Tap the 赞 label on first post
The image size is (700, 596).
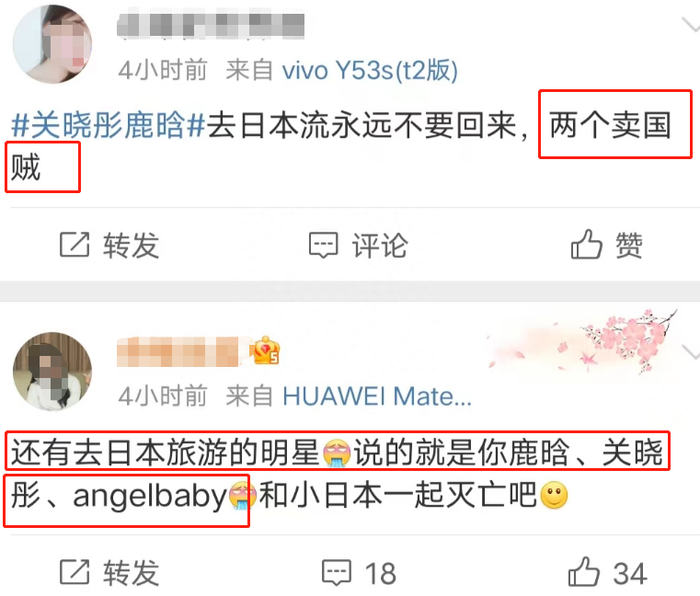tap(629, 245)
